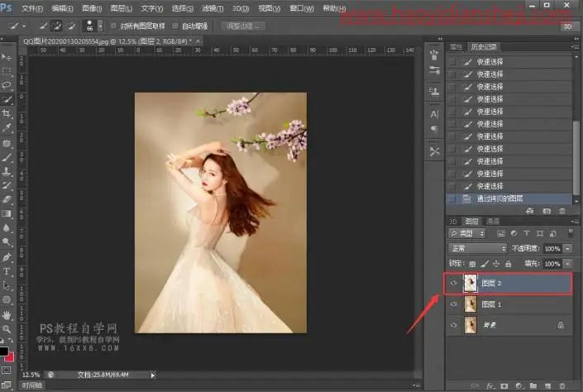The image size is (583, 392).
Task: Lock layer position
Action: tap(496, 264)
